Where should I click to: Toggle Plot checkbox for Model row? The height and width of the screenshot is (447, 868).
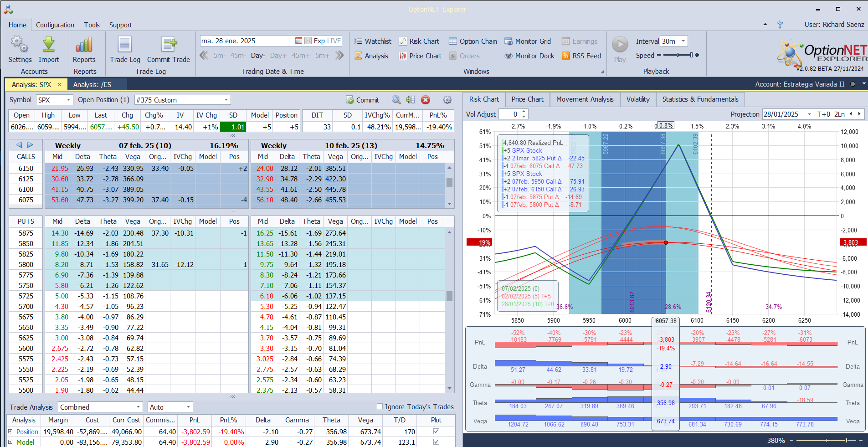point(436,442)
